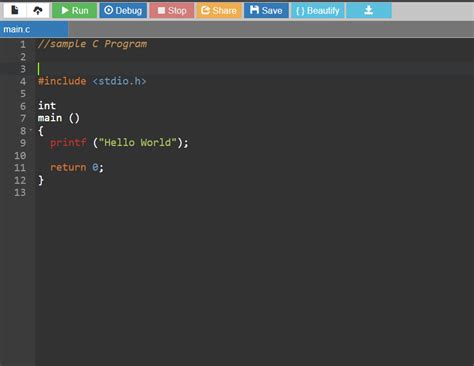Create a new file with the document icon

15,10
